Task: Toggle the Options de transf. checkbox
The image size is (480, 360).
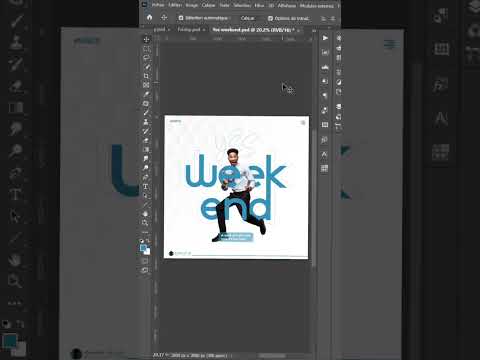Action: click(x=270, y=18)
